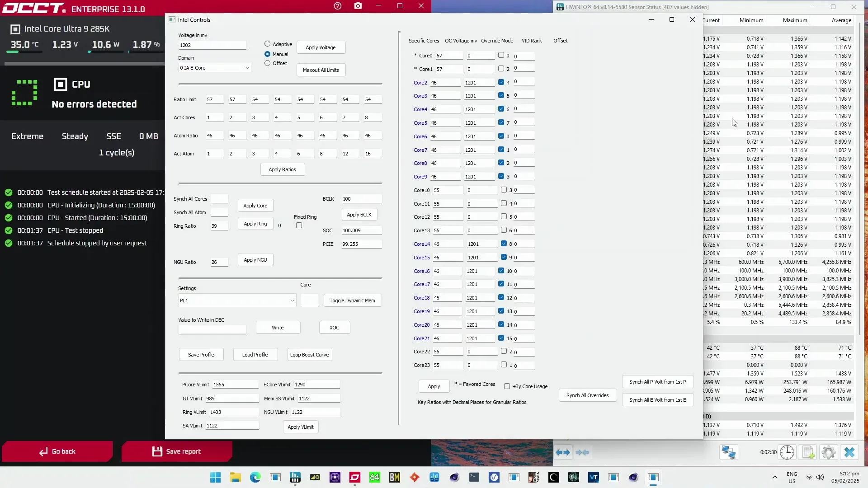The image size is (868, 488).
Task: Toggle Fixed Ring checkbox
Action: [x=299, y=225]
